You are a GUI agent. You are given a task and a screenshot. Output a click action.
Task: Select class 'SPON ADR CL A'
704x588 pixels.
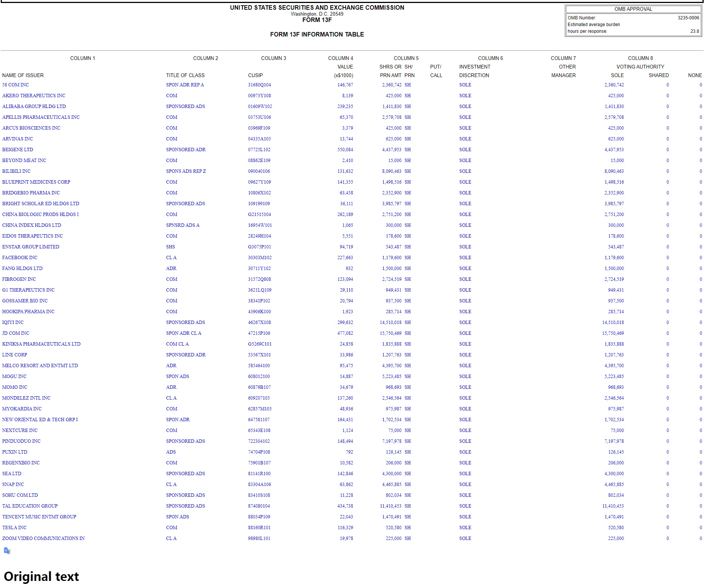184,333
